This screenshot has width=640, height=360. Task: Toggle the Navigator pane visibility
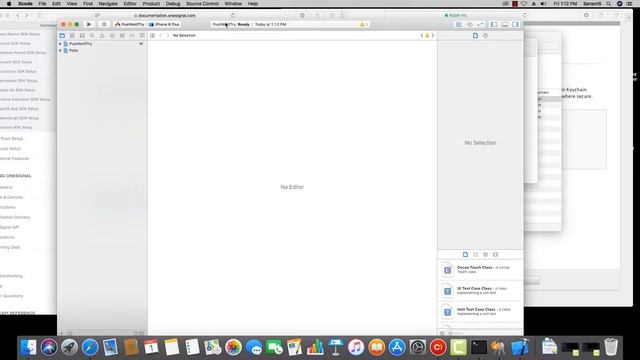tap(494, 24)
